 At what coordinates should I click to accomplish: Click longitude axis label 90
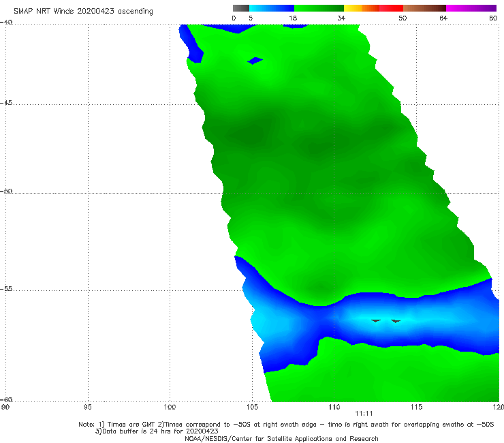coord(5,408)
